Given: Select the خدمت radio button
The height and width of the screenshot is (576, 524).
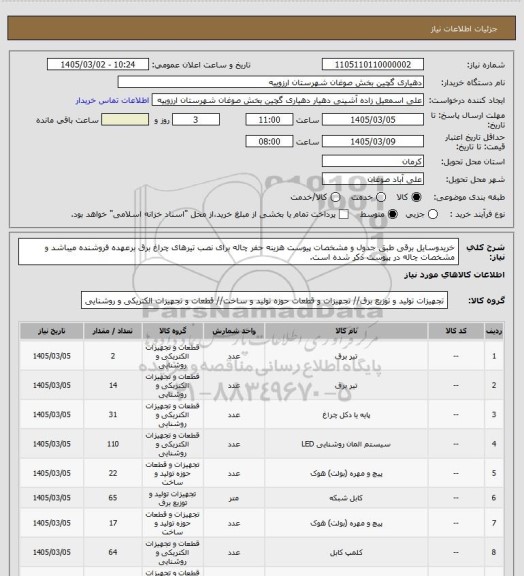Looking at the screenshot, I should click(x=381, y=197).
